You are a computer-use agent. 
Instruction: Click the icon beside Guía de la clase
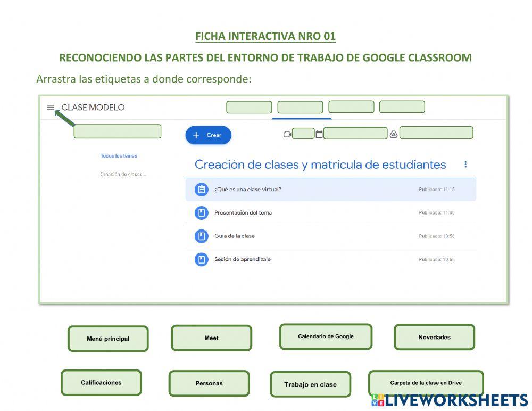201,236
